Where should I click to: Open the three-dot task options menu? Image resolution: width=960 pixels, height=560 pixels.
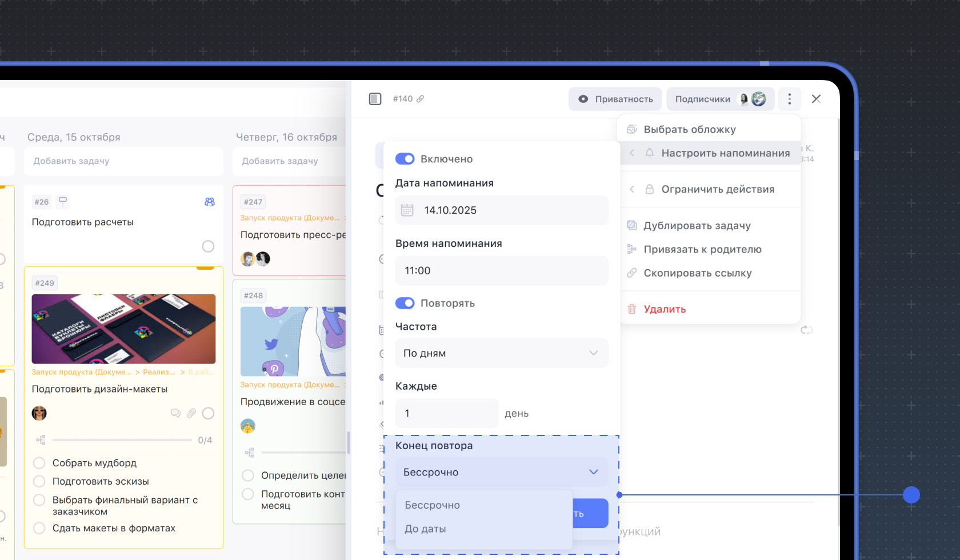click(789, 99)
